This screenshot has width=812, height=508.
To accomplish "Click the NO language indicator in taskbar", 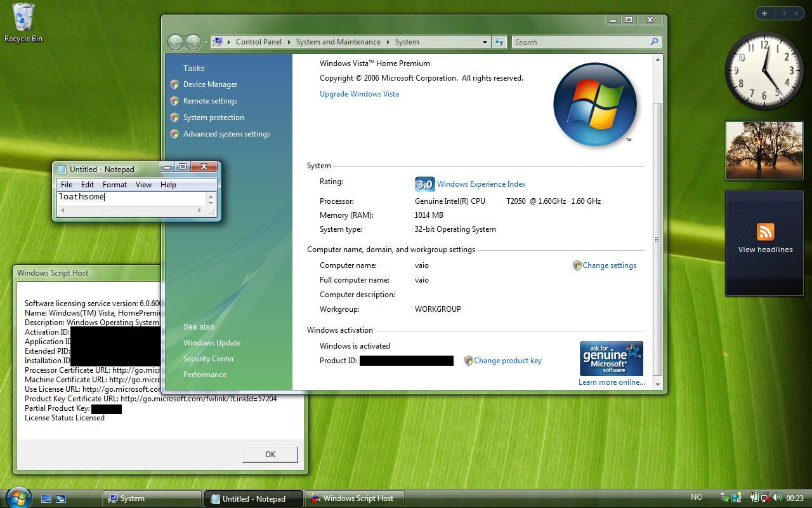I will click(697, 497).
